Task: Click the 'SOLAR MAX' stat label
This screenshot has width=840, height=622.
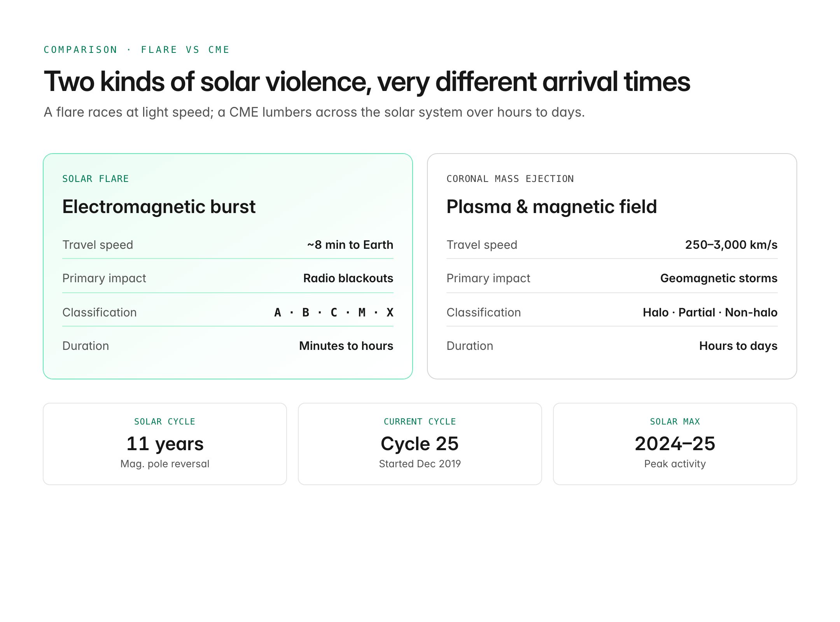Action: click(x=675, y=422)
